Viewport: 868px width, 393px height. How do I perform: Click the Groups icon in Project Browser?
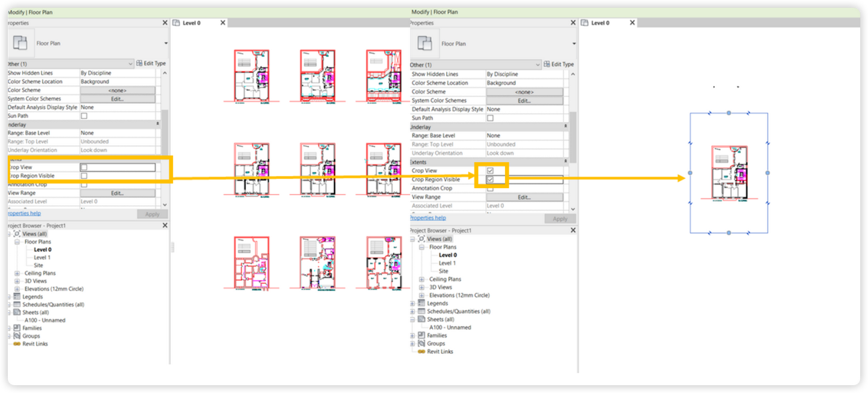[x=17, y=336]
